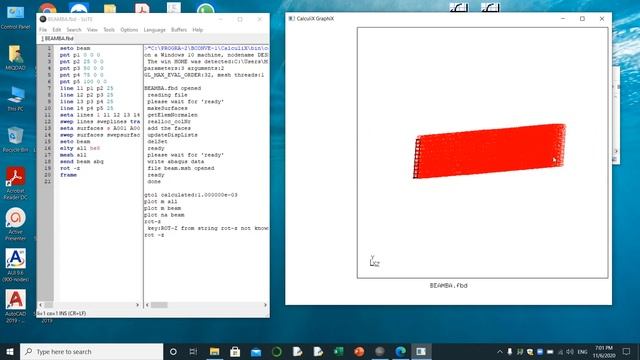Open File Explorer from taskbar
The image size is (640, 360).
(x=214, y=351)
